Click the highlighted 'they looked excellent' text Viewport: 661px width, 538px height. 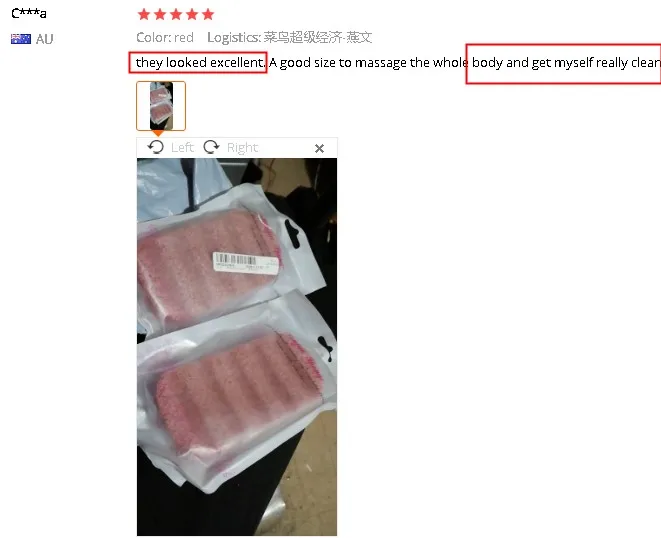pos(198,63)
